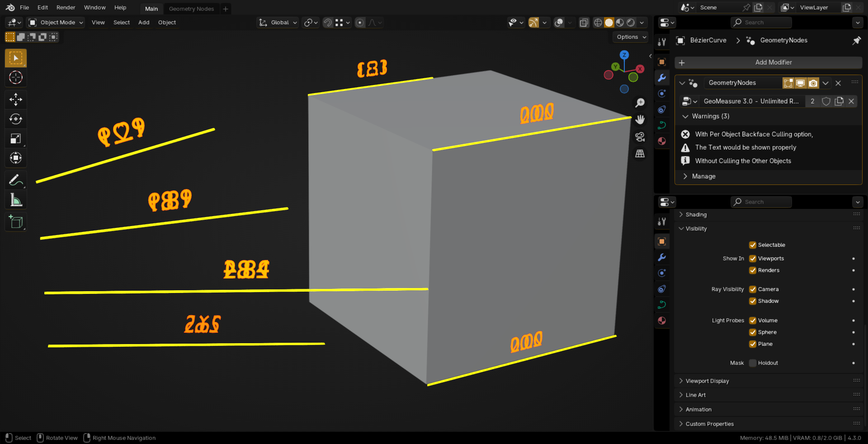
Task: Open the Add menu in the viewport header
Action: [144, 23]
